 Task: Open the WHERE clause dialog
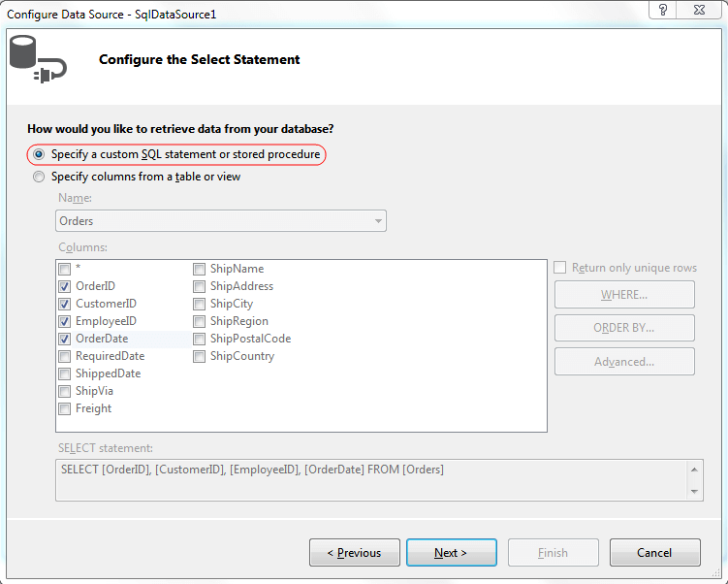pos(624,295)
